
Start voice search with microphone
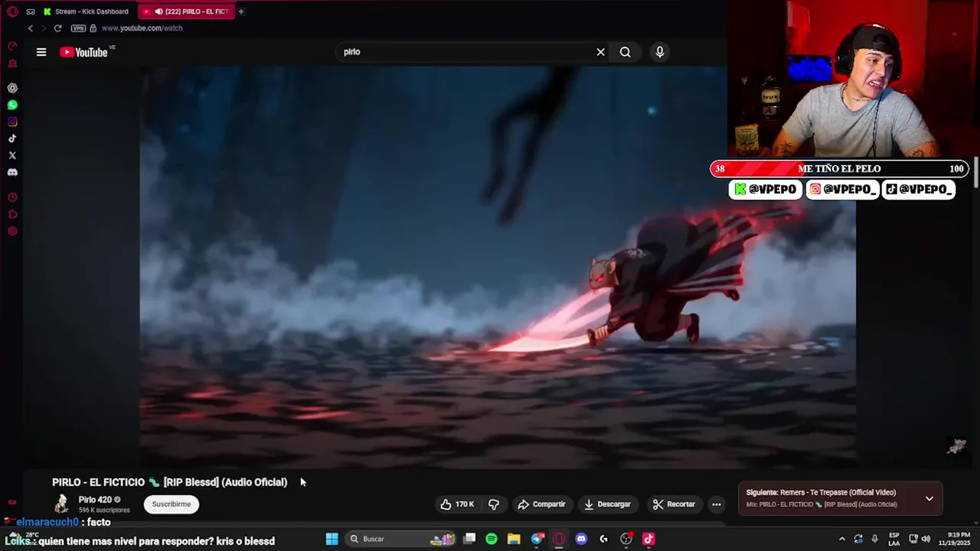[x=660, y=52]
